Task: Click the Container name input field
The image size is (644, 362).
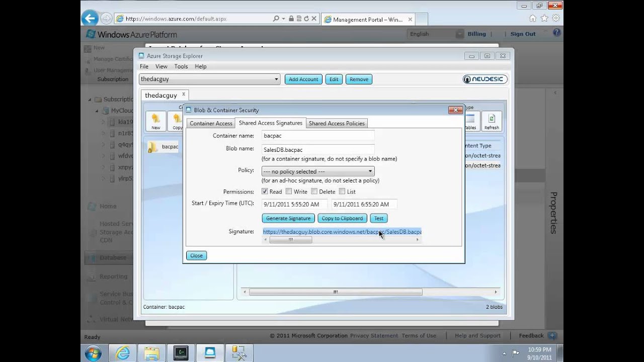Action: [318, 136]
